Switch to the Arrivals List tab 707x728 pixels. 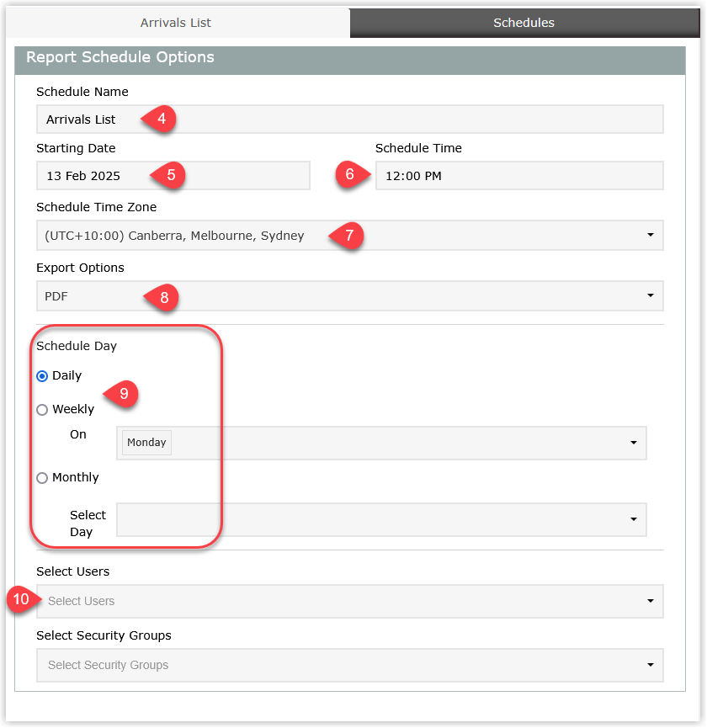click(177, 23)
